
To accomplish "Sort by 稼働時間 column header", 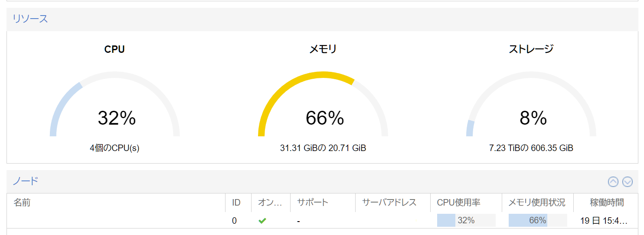I will coord(607,203).
